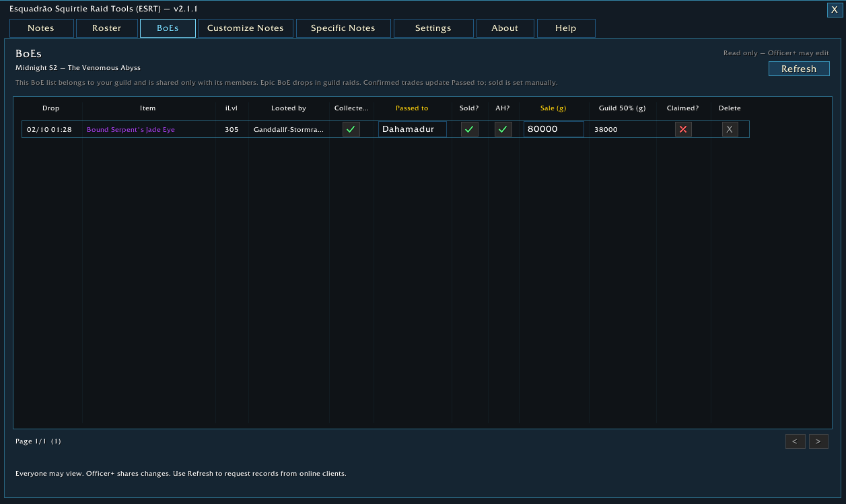Viewport: 846px width, 504px height.
Task: Delete the Bound Serpent's Jade Eye row
Action: point(730,129)
